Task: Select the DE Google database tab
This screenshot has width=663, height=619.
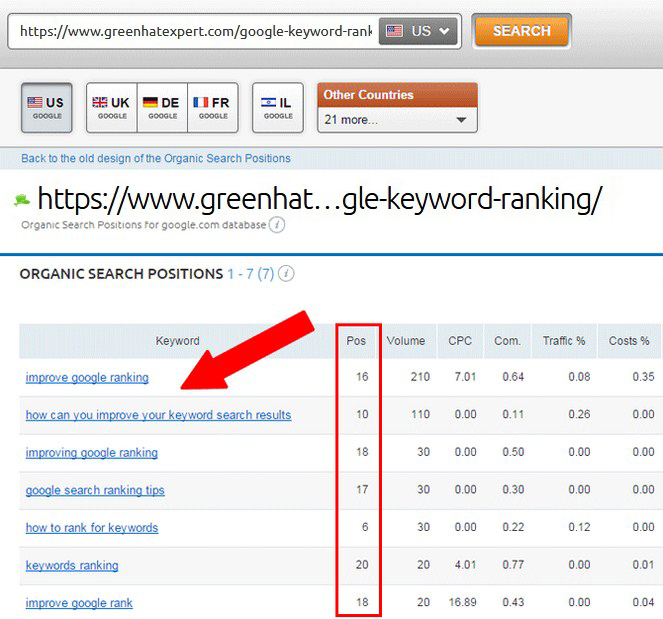Action: point(162,107)
